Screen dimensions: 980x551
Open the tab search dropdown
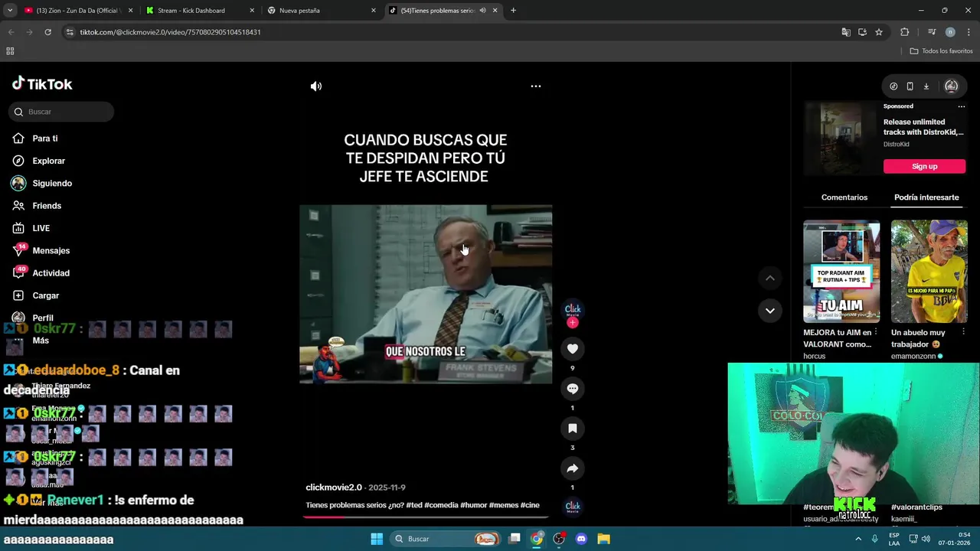[10, 11]
